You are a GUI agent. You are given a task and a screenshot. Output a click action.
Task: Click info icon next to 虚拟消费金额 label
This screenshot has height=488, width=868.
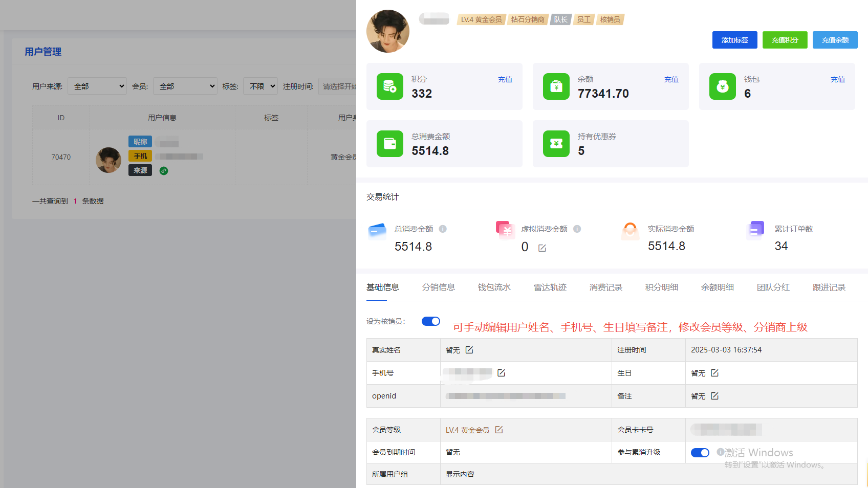click(x=577, y=229)
